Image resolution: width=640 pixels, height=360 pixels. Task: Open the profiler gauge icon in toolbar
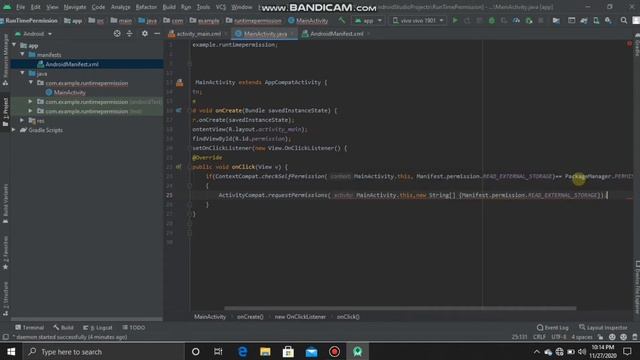pos(516,20)
